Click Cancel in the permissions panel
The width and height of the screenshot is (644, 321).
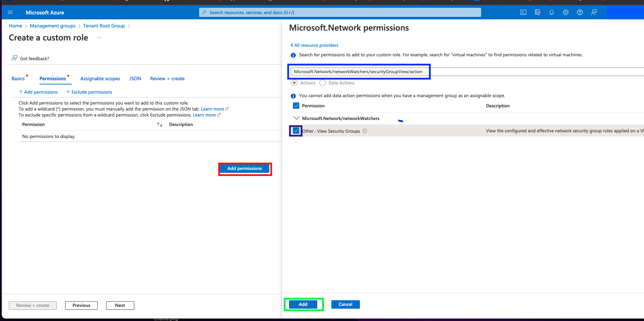point(345,304)
